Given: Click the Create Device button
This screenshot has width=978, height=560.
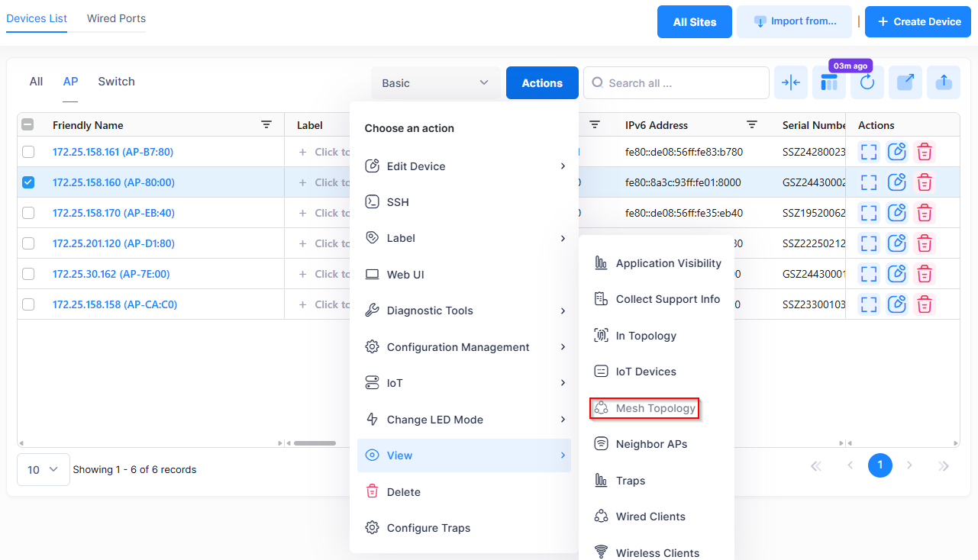Looking at the screenshot, I should tap(918, 21).
